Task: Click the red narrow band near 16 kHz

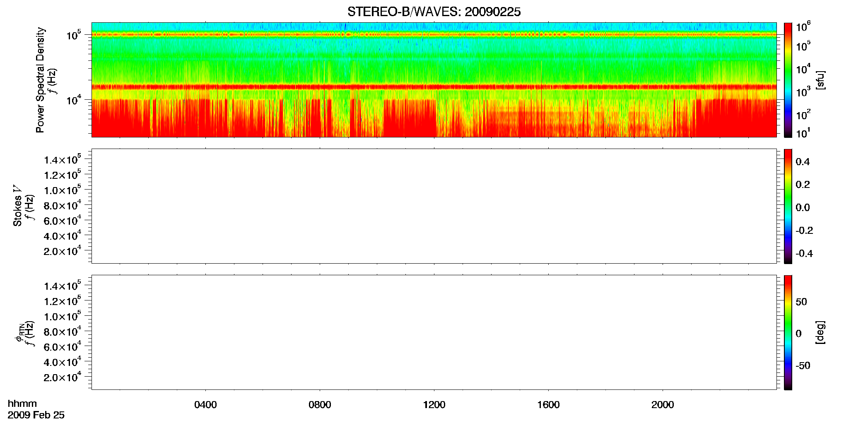Action: (434, 87)
